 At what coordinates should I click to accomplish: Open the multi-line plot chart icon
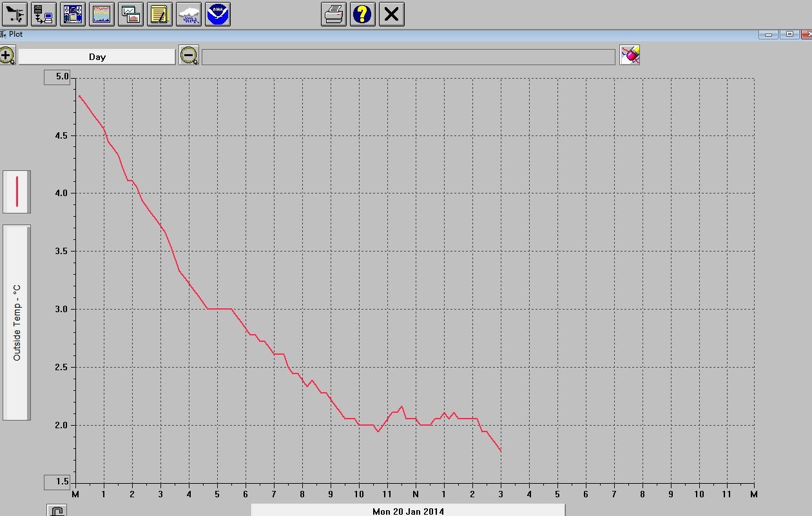(102, 14)
